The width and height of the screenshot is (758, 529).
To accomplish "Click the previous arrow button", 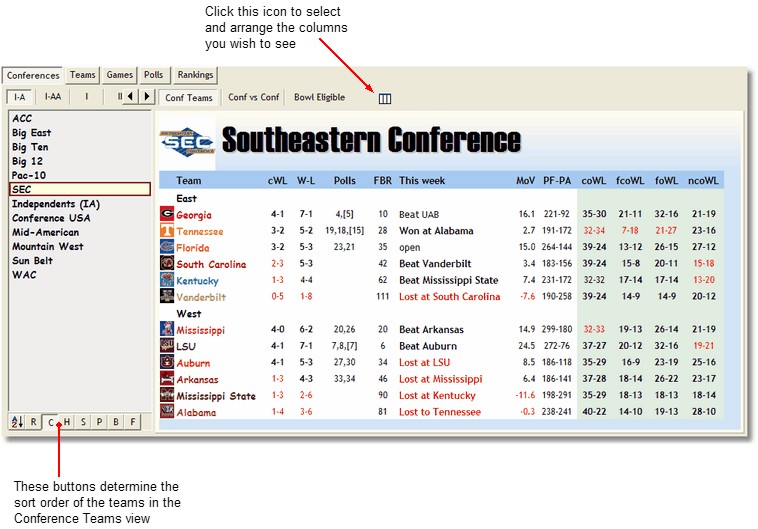I will point(130,96).
